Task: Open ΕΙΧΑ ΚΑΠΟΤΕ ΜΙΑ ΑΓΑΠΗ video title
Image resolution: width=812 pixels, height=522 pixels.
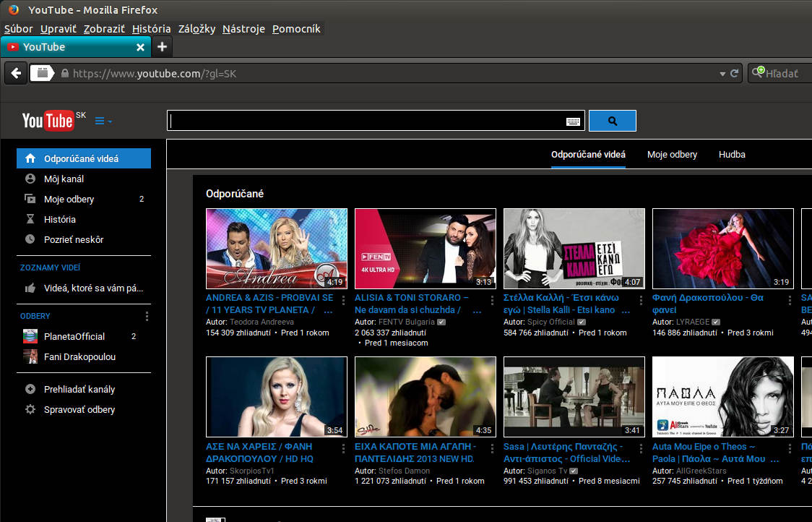Action: tap(415, 453)
